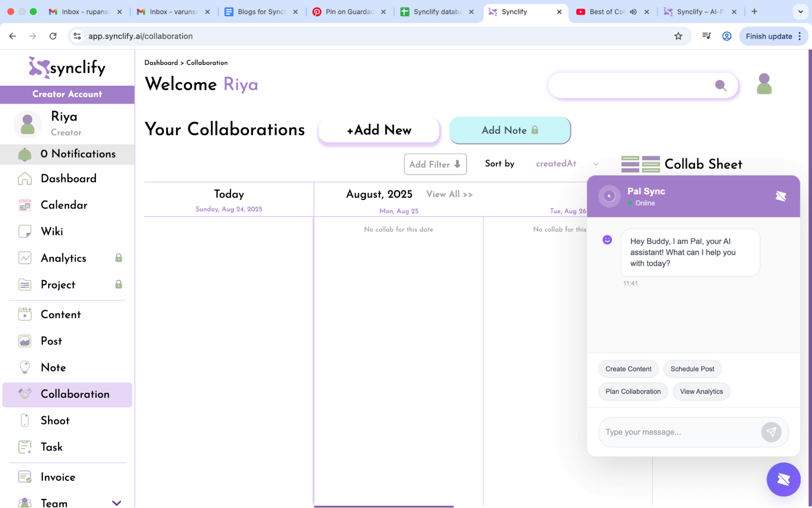The width and height of the screenshot is (812, 508).
Task: Expand the Team sidebar menu chevron
Action: 117,503
